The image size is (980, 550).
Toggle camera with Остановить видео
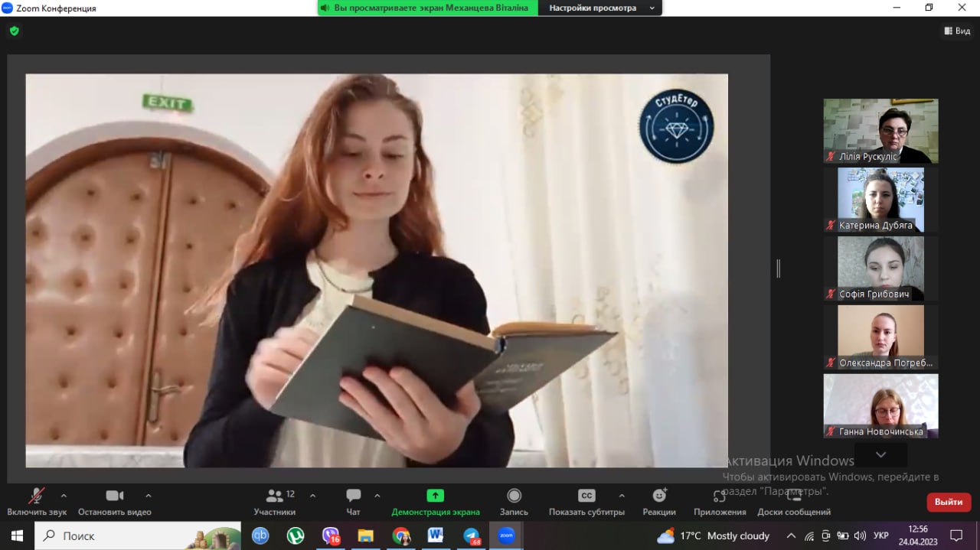(x=115, y=496)
